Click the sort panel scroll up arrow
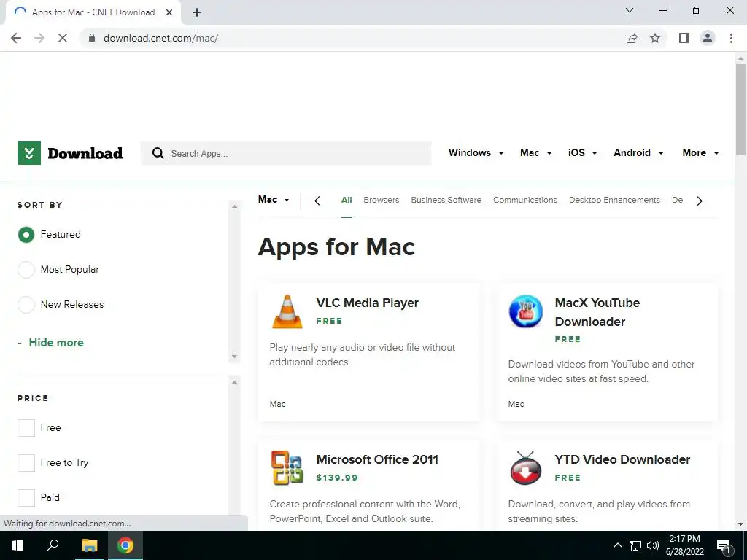747x560 pixels. click(234, 206)
